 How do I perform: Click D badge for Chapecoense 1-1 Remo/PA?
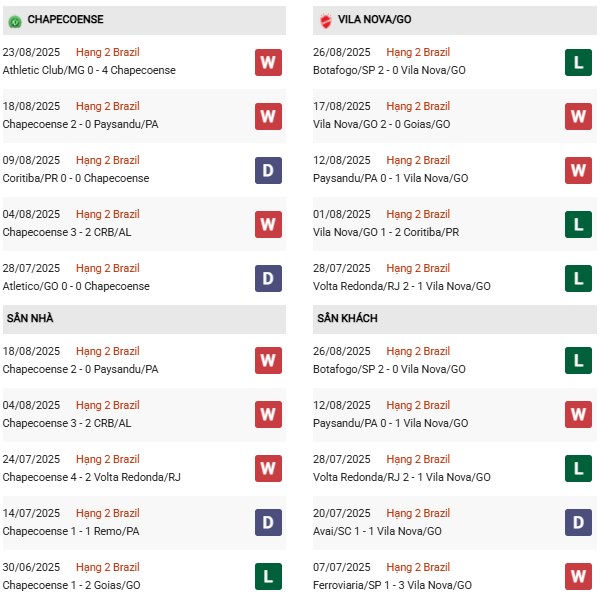[267, 523]
